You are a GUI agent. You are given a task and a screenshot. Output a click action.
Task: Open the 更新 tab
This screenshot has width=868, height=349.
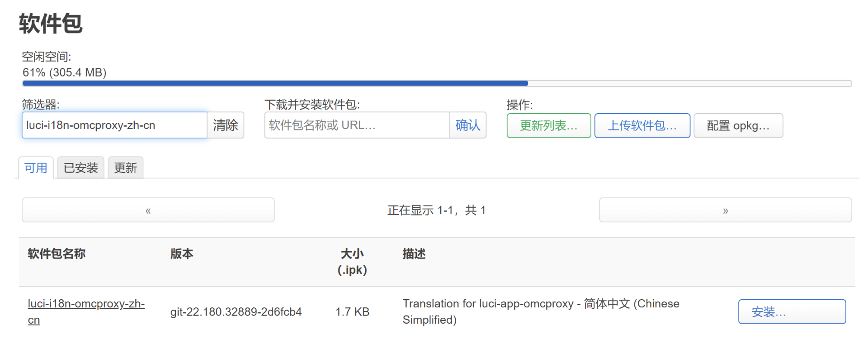tap(126, 168)
